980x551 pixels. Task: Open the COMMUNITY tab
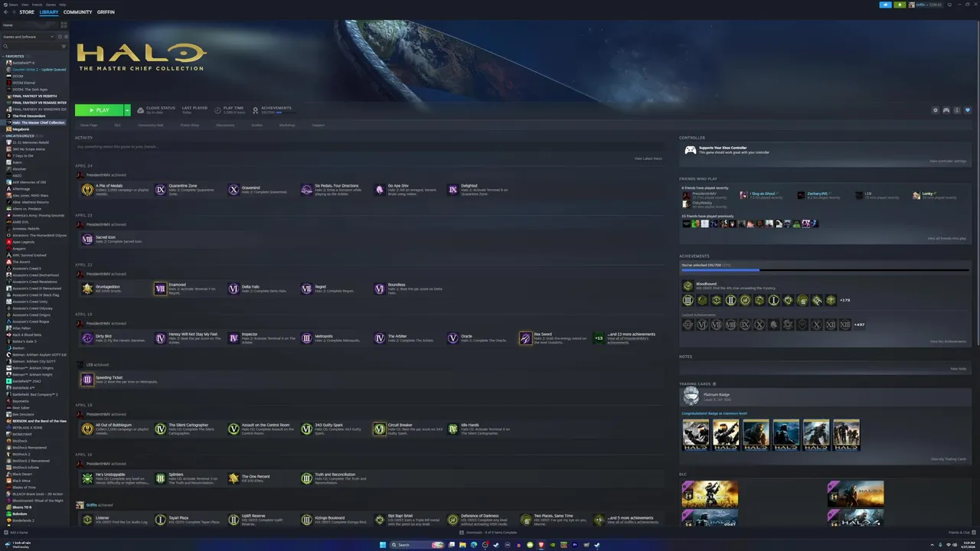(x=77, y=12)
